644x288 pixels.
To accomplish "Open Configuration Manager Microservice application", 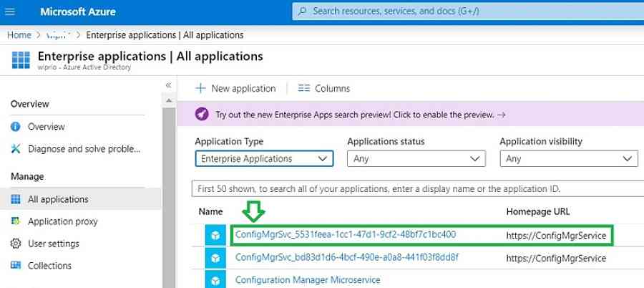I will (x=308, y=280).
